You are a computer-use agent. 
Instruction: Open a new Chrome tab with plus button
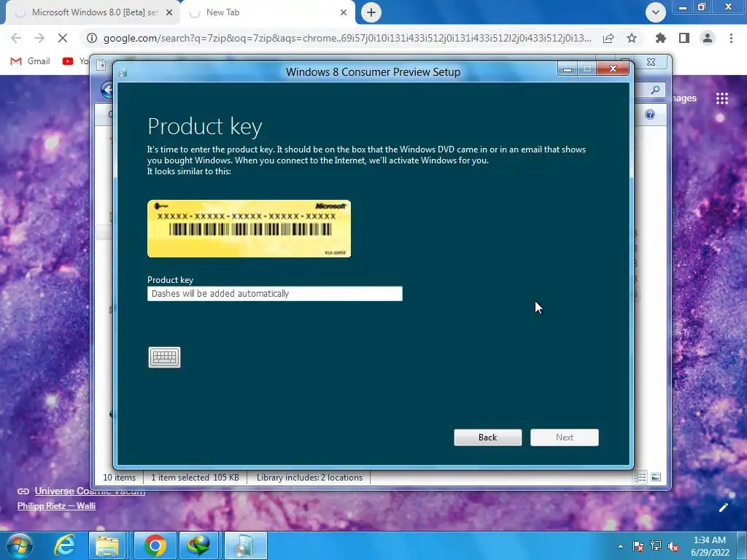coord(371,13)
